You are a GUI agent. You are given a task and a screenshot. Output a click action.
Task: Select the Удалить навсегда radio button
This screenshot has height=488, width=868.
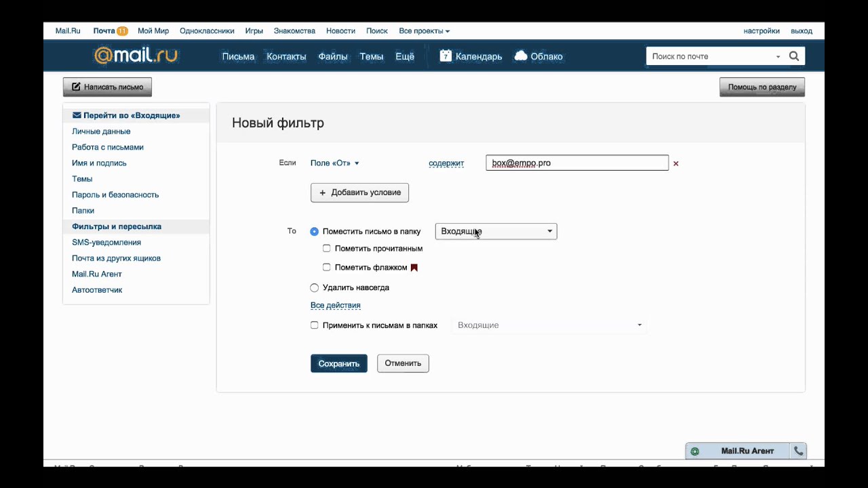314,287
